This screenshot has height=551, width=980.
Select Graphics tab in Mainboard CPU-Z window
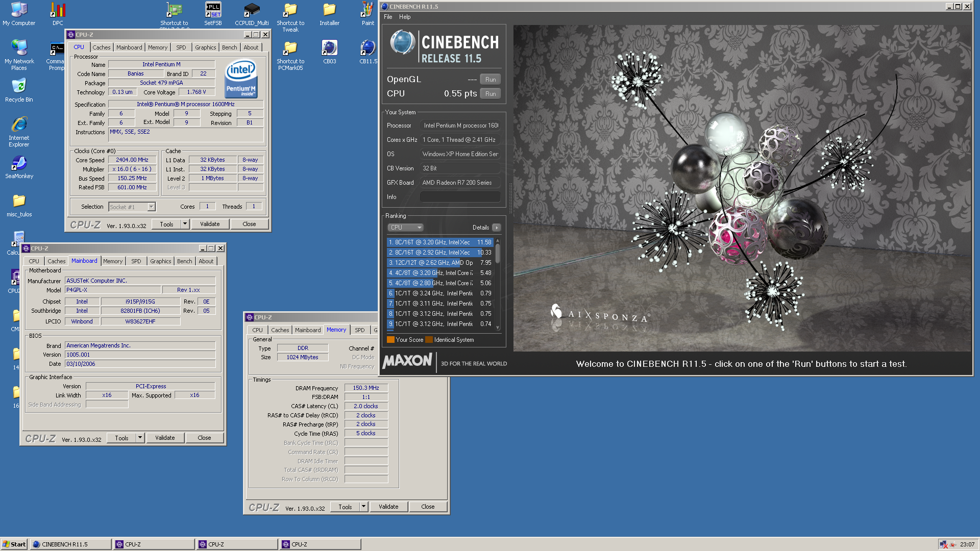(x=161, y=261)
